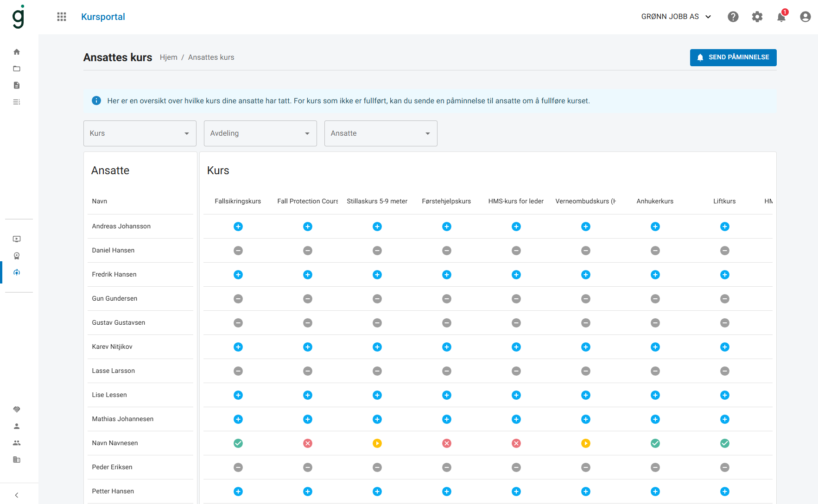Click Liftkurs completed checkmark for Navn Navnesen
Screen dimensions: 818x504
pos(725,443)
